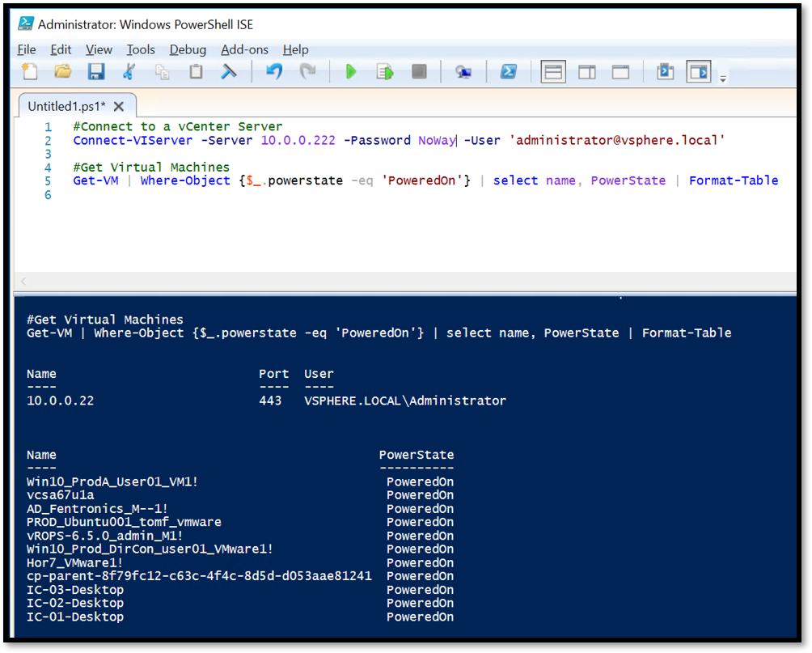Click IC-01-Desktop in output
This screenshot has width=812, height=653.
(75, 617)
